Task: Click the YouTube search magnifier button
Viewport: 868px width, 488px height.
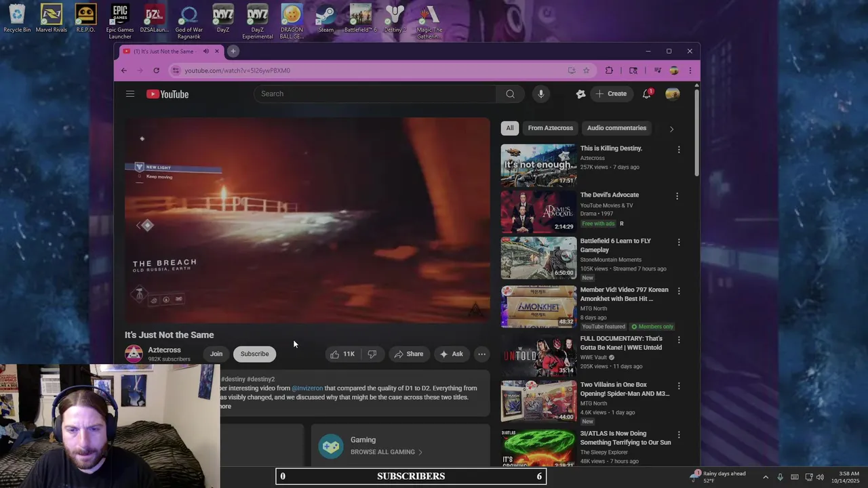Action: coord(510,94)
